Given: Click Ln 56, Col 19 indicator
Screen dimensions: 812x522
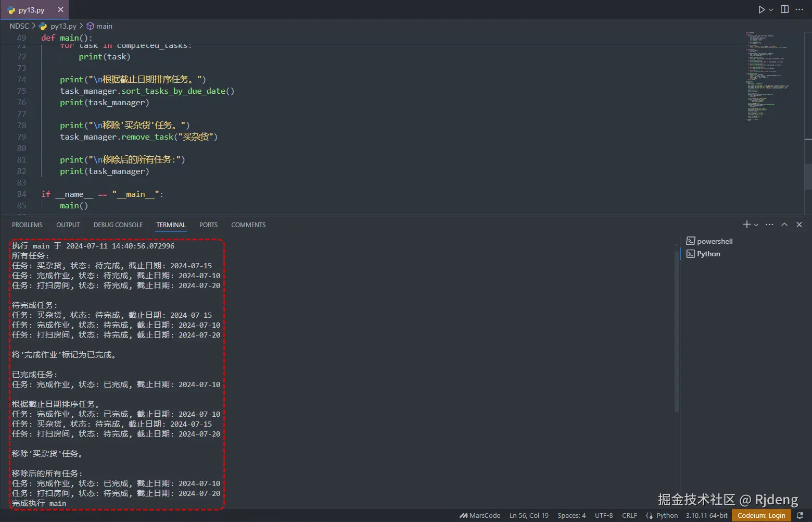Looking at the screenshot, I should [529, 516].
